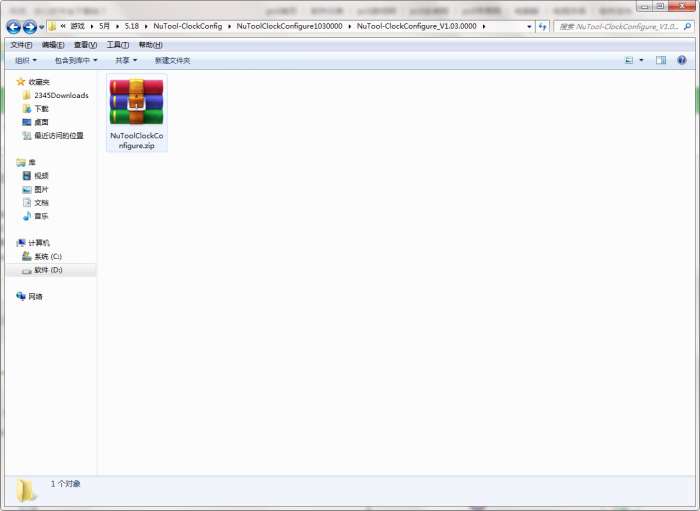The height and width of the screenshot is (511, 700).
Task: Select the NuToolClockConfigure.zip archive icon
Action: (x=137, y=102)
